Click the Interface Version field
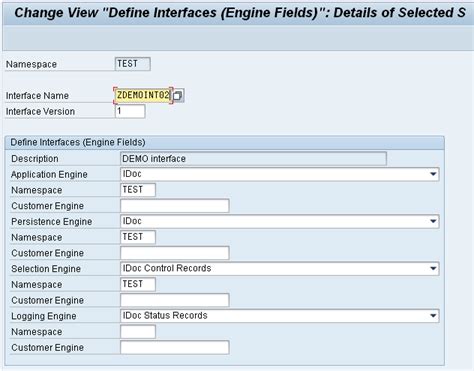This screenshot has height=371, width=474. (130, 111)
